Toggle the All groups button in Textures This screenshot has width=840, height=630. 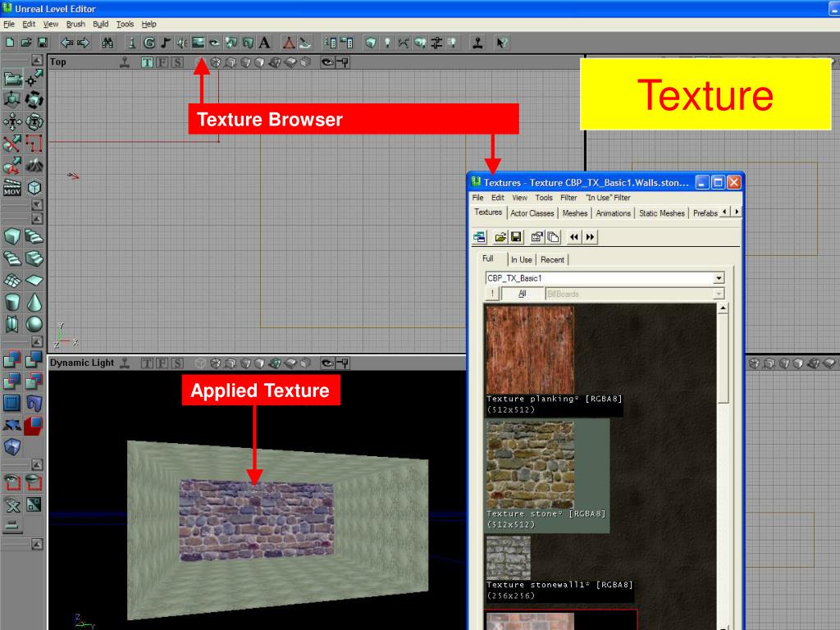(x=523, y=294)
